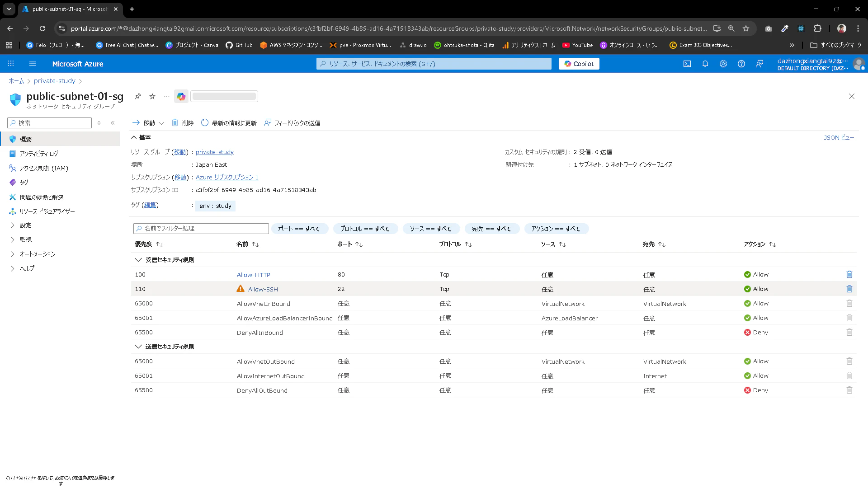Click the Copilot button
This screenshot has width=868, height=488.
coord(579,64)
